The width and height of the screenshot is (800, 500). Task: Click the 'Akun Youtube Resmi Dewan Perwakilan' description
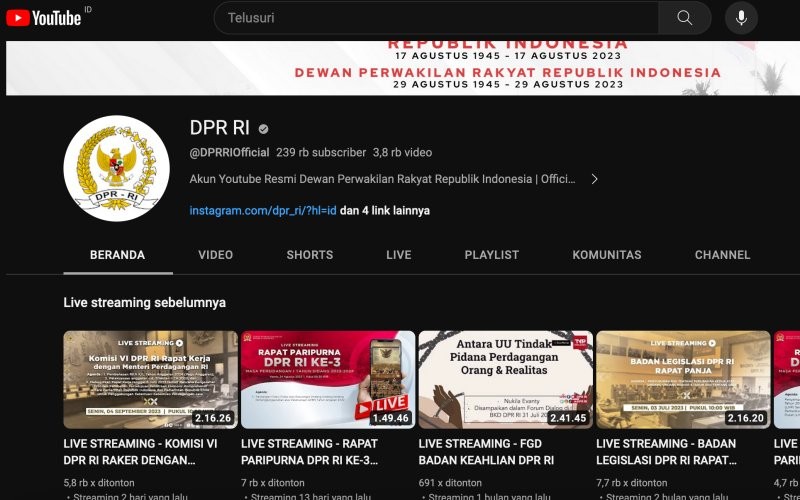click(x=382, y=179)
